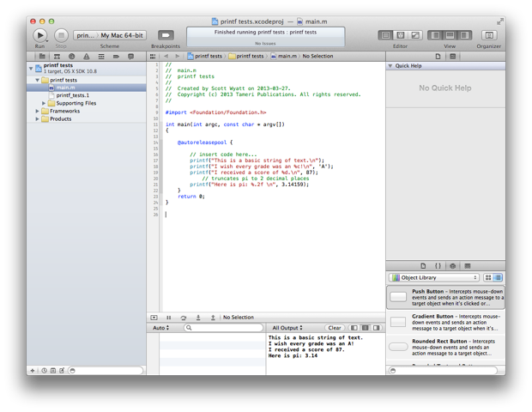This screenshot has height=412, width=532.
Task: Toggle the utilities pane view button
Action: [464, 35]
